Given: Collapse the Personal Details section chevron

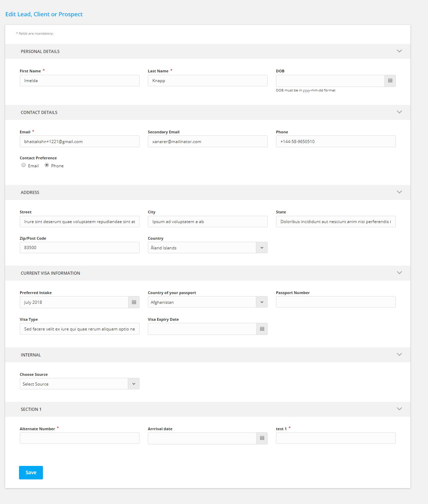Looking at the screenshot, I should [399, 51].
